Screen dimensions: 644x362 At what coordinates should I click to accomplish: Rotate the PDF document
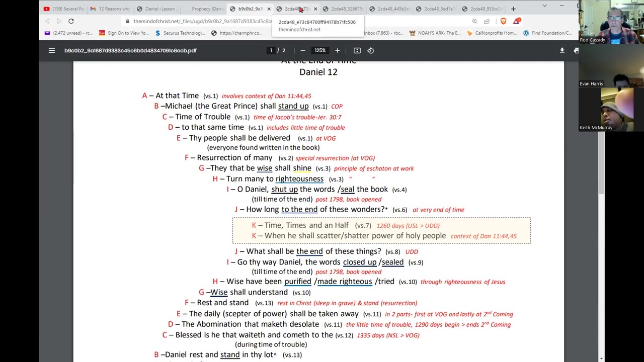tap(370, 50)
